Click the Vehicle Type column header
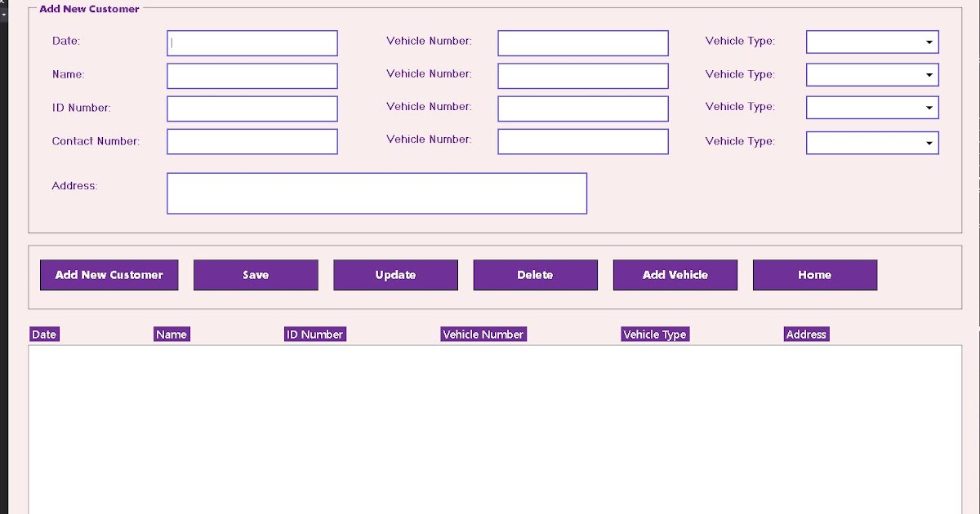 point(655,334)
